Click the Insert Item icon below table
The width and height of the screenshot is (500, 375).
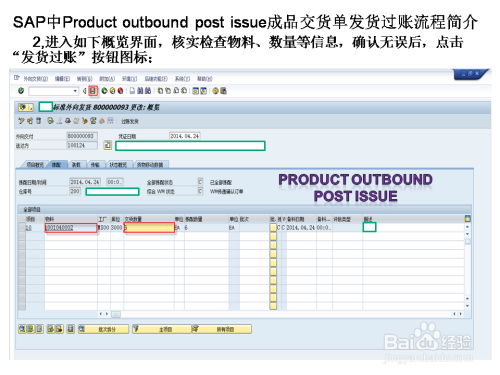51,329
